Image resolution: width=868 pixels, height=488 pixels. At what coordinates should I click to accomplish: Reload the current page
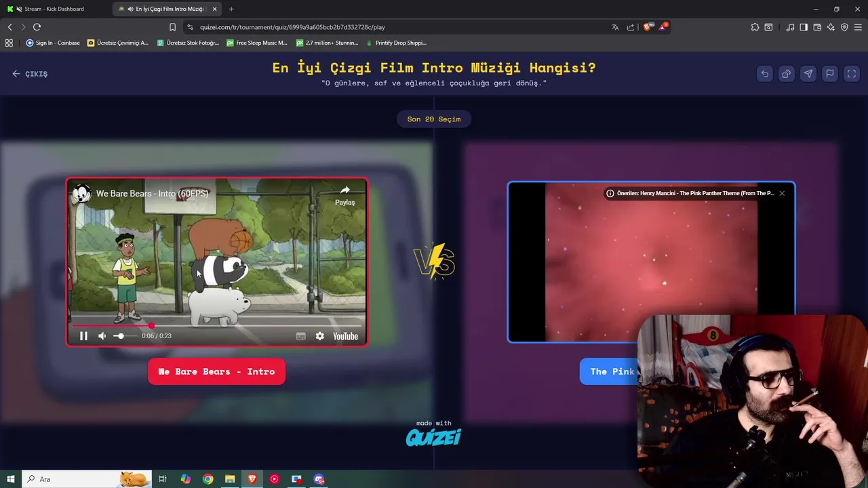37,27
